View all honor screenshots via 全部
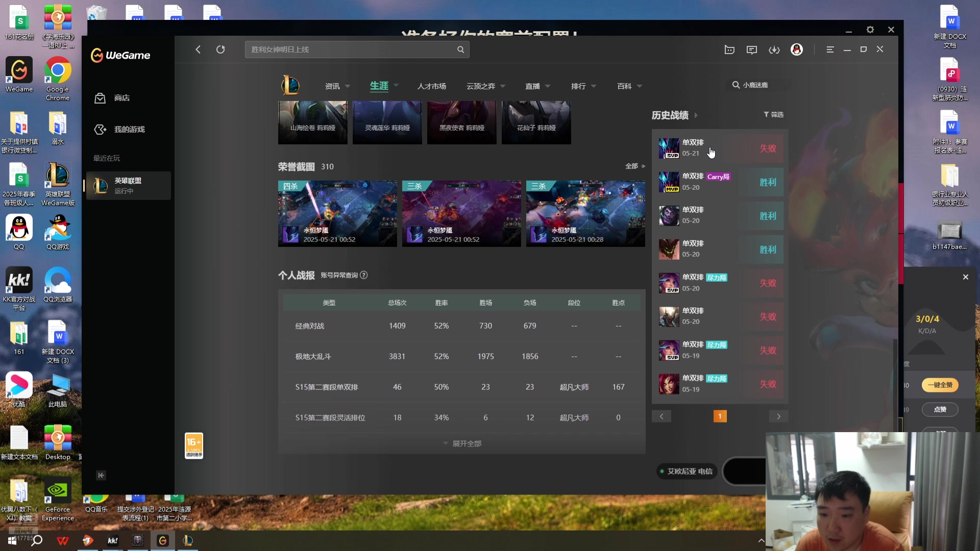This screenshot has height=551, width=980. (635, 166)
